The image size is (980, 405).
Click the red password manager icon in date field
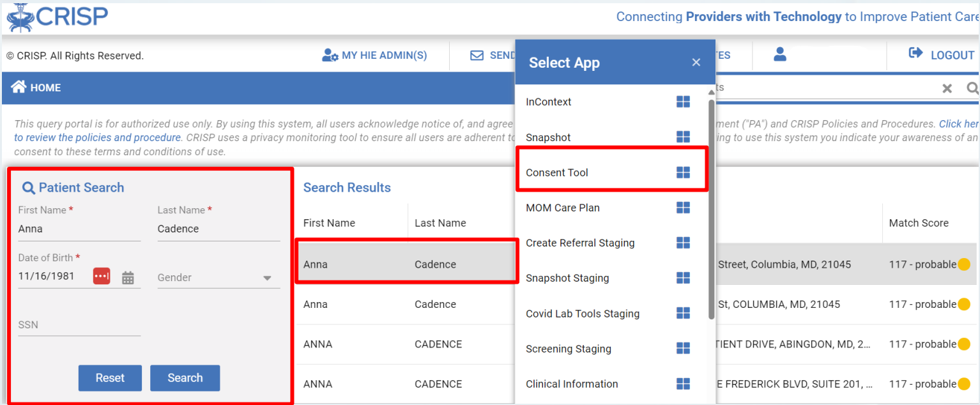click(102, 277)
